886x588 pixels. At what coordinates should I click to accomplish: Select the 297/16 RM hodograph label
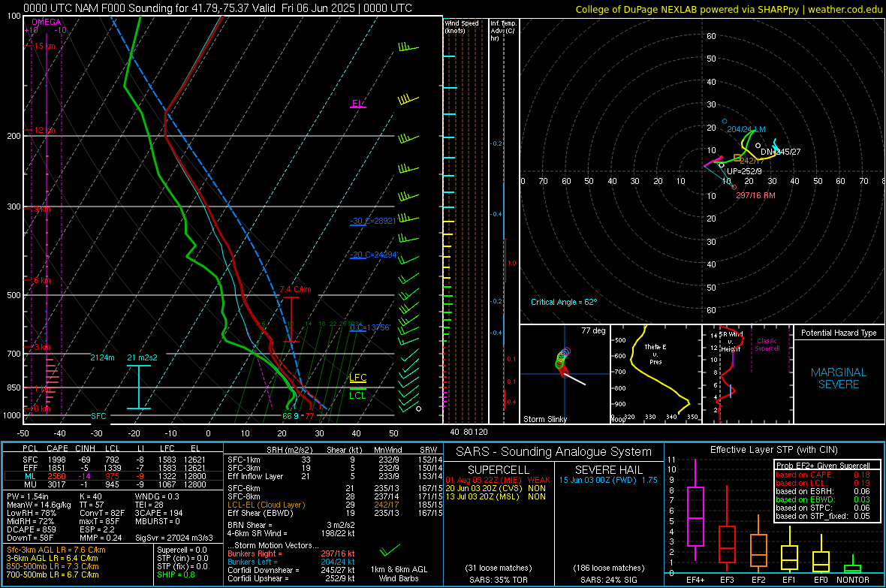[755, 195]
